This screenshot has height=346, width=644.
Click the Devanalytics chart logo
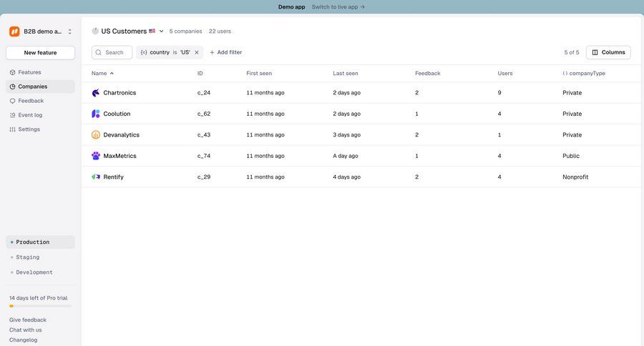click(x=96, y=134)
